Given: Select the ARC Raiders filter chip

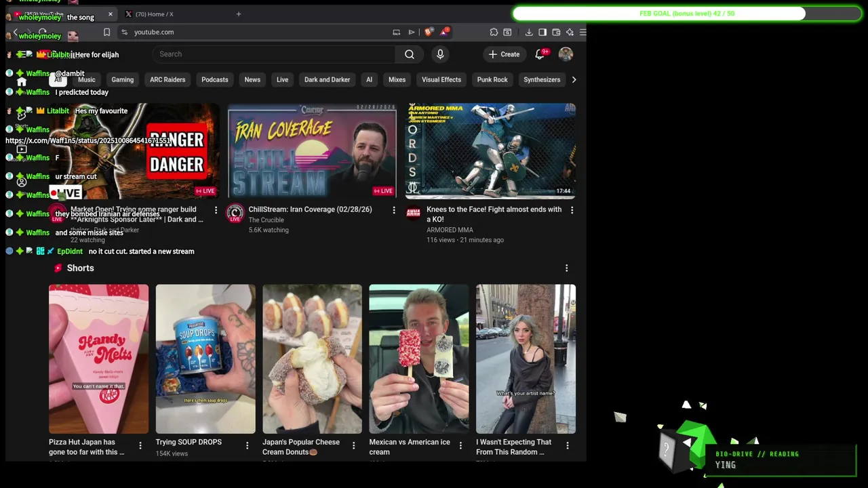Looking at the screenshot, I should coord(167,80).
